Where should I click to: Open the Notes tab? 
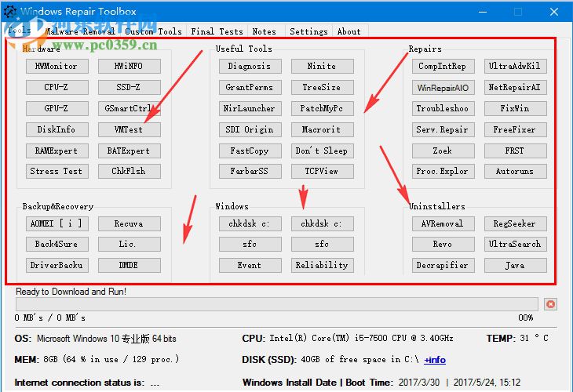[x=265, y=31]
